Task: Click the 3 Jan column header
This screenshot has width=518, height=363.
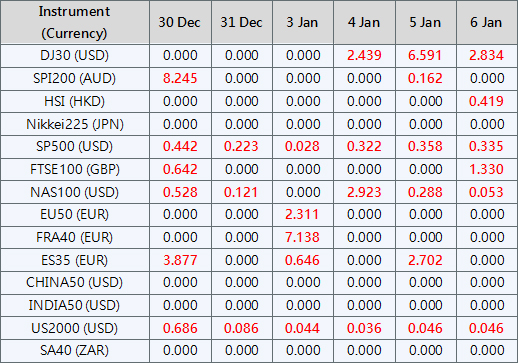Action: 303,22
